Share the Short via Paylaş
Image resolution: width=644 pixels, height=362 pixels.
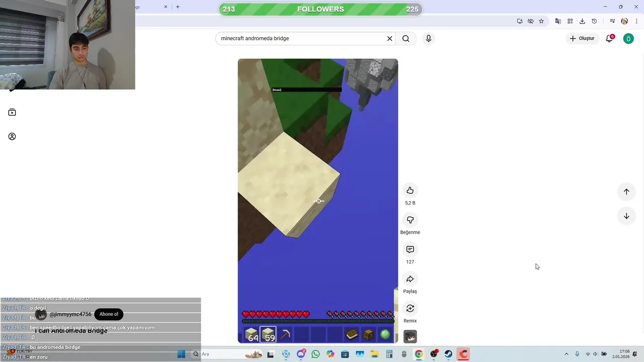410,279
